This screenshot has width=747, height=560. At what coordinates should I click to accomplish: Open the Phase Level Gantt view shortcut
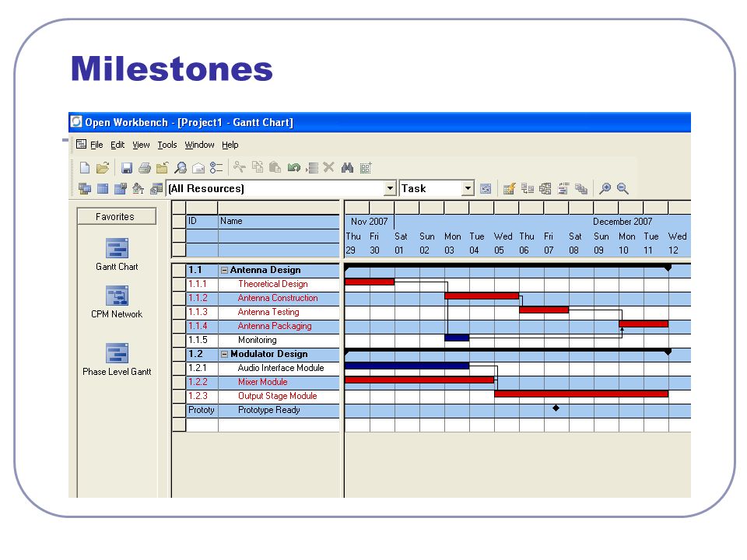coord(117,359)
